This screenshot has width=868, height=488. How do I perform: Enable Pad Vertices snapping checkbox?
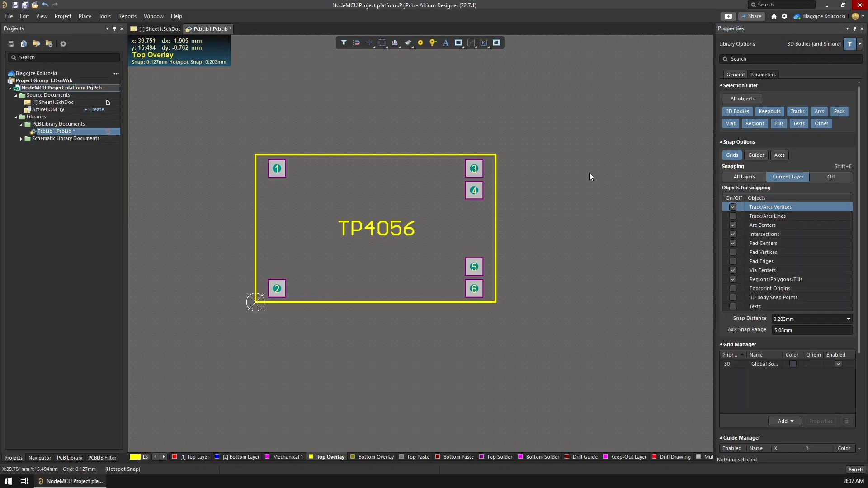733,251
